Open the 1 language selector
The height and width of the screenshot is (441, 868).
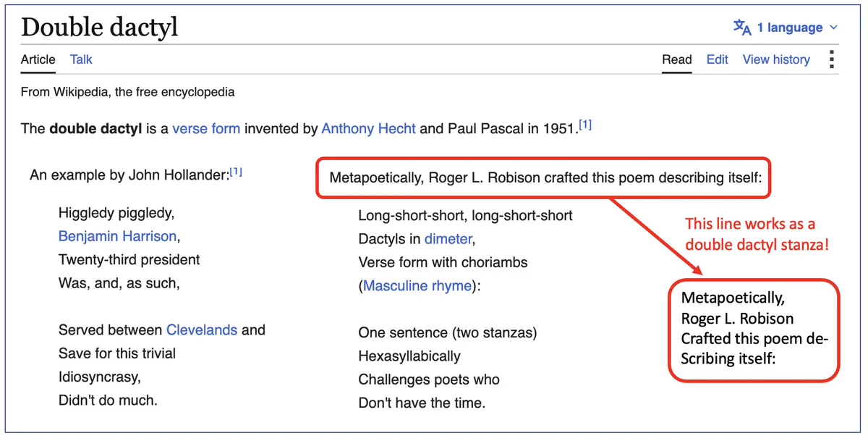click(786, 28)
